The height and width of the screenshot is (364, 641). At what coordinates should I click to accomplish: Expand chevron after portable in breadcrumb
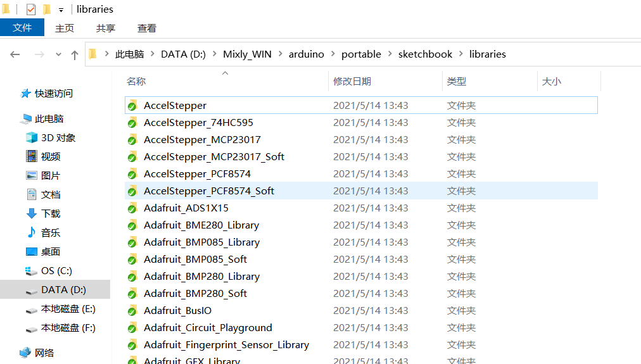pyautogui.click(x=390, y=54)
